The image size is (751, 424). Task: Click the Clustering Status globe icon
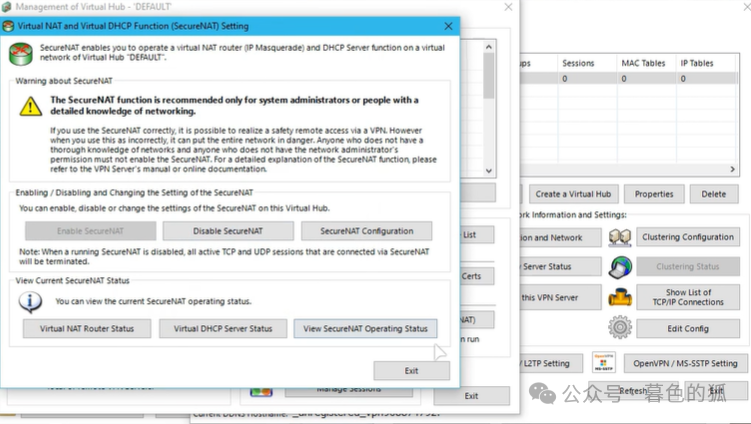620,267
